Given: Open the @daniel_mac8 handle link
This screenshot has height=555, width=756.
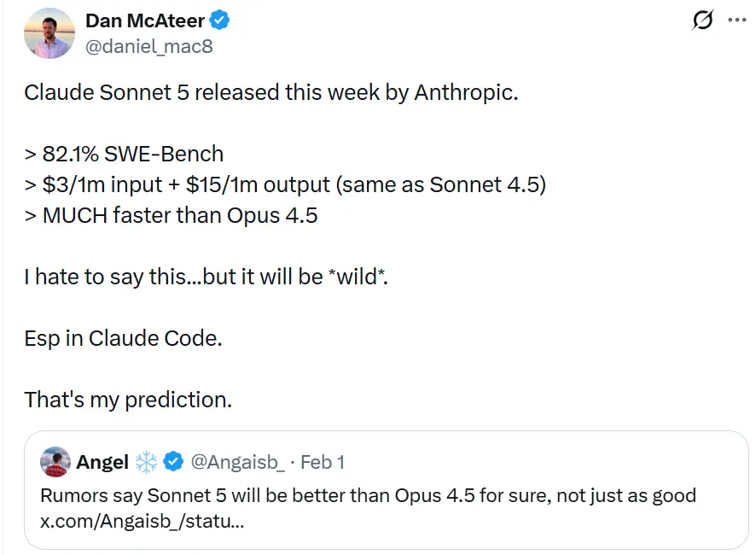Looking at the screenshot, I should tap(148, 46).
